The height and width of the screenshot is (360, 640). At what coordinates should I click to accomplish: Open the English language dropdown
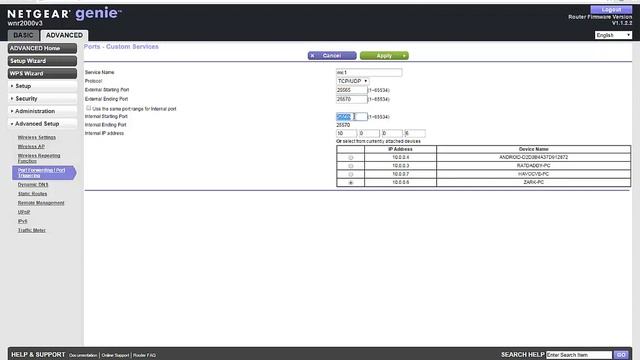click(x=613, y=35)
